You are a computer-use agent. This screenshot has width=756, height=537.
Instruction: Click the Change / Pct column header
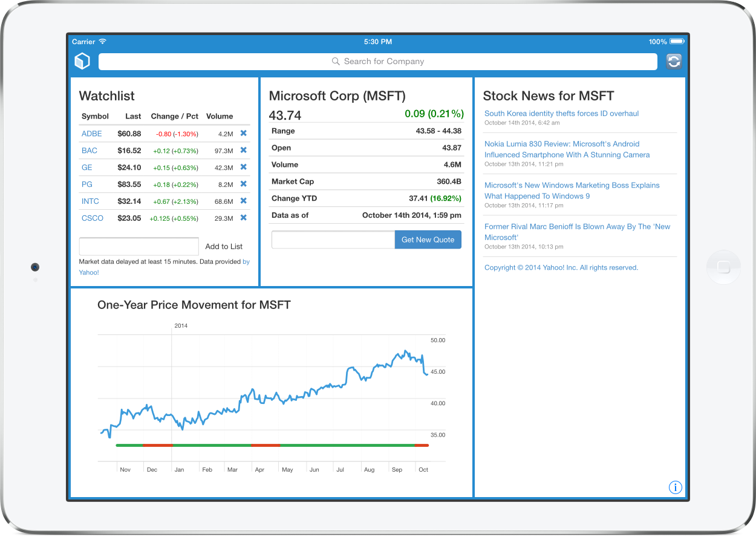175,116
